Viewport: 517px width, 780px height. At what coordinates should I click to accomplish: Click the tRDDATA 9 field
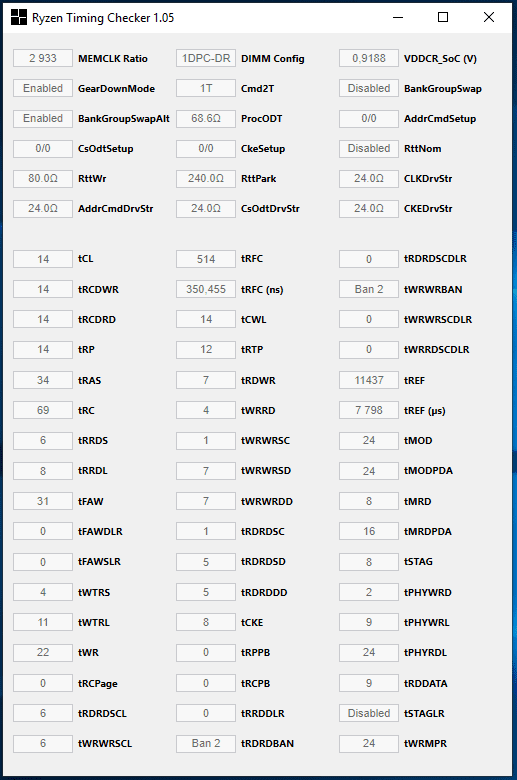[x=369, y=683]
